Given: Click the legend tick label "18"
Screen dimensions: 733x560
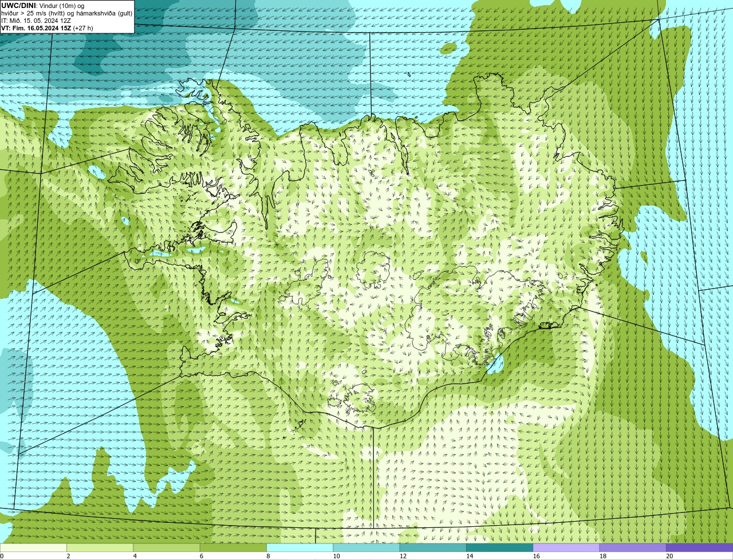Looking at the screenshot, I should [x=603, y=556].
